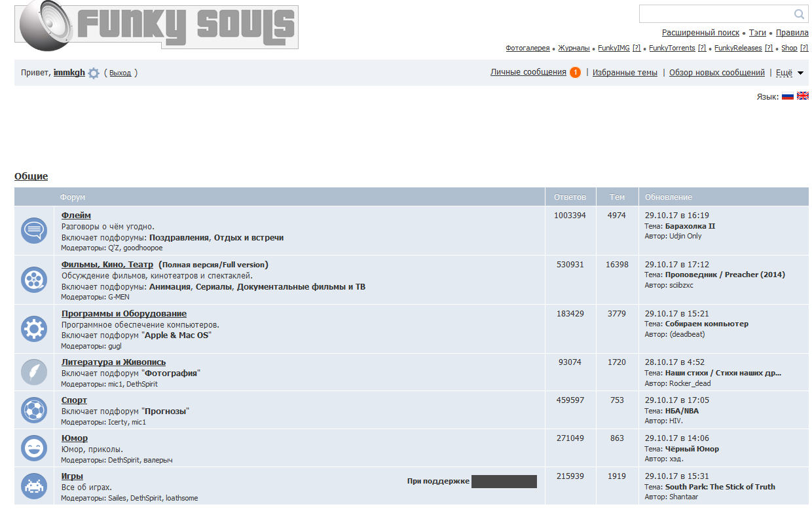Click the Флейм forum speech bubble icon
Viewport: 812px width, 515px height.
(34, 231)
